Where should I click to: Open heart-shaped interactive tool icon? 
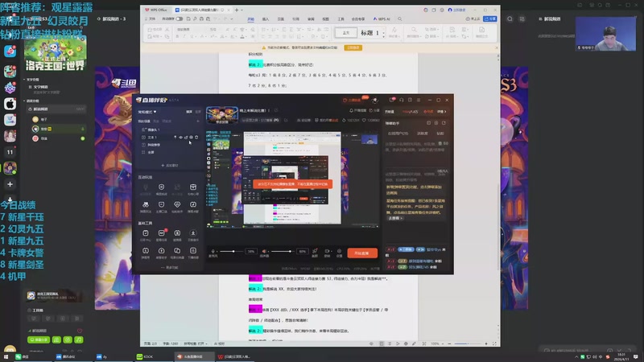(x=177, y=204)
